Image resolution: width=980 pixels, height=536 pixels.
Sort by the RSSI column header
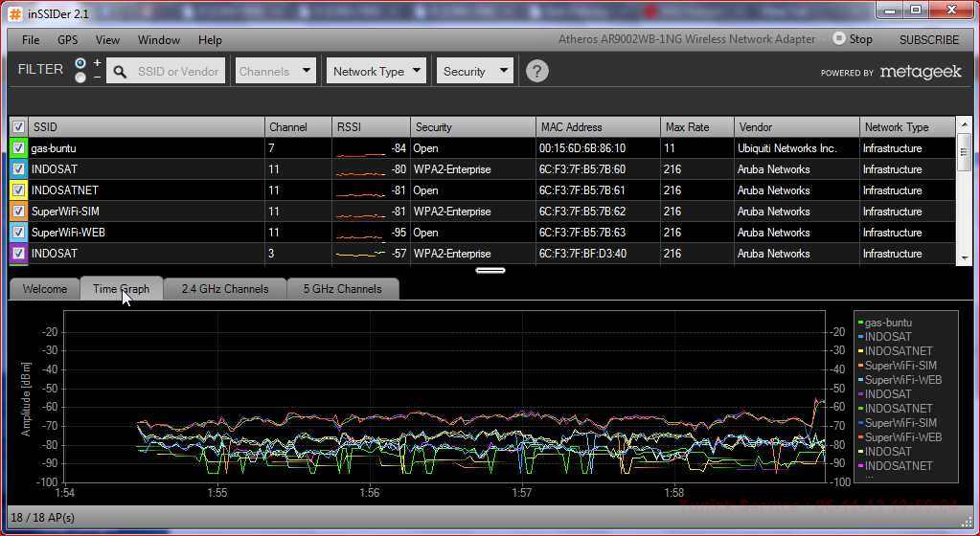click(372, 126)
